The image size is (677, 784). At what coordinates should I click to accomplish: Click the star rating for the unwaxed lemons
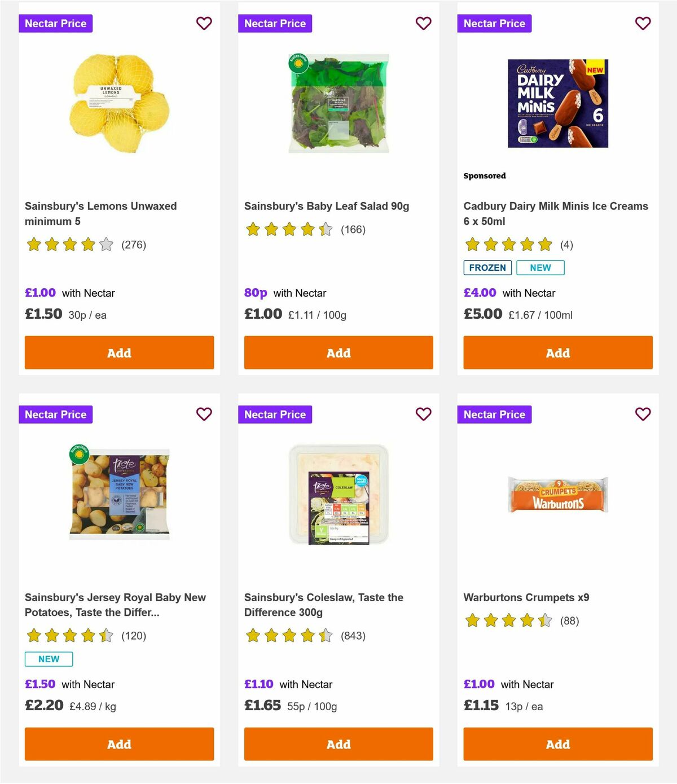pyautogui.click(x=70, y=245)
